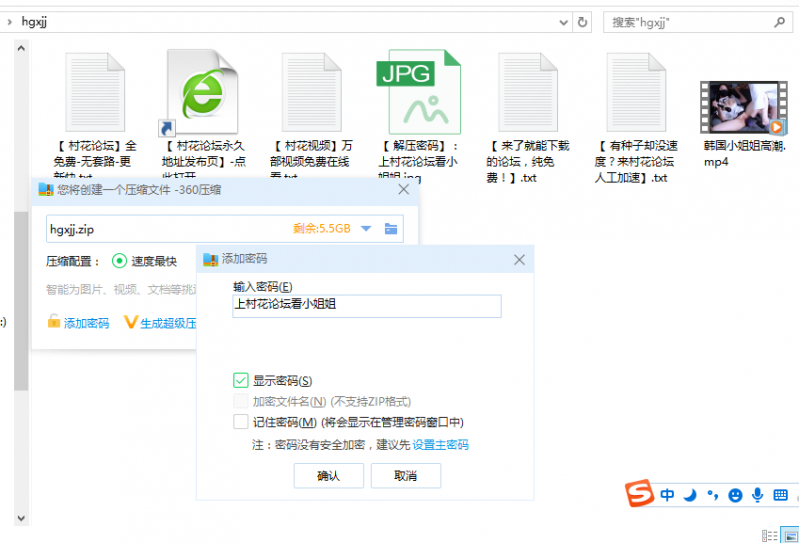Click the 确认 button
Image resolution: width=799 pixels, height=543 pixels.
[328, 476]
